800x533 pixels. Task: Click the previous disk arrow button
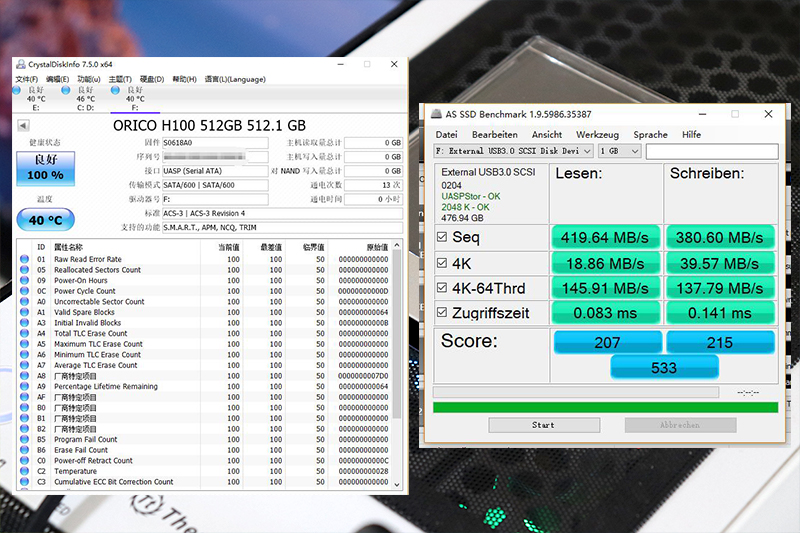click(23, 125)
